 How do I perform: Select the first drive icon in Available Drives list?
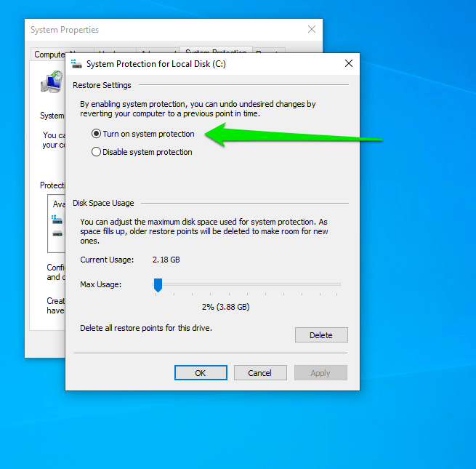point(57,220)
